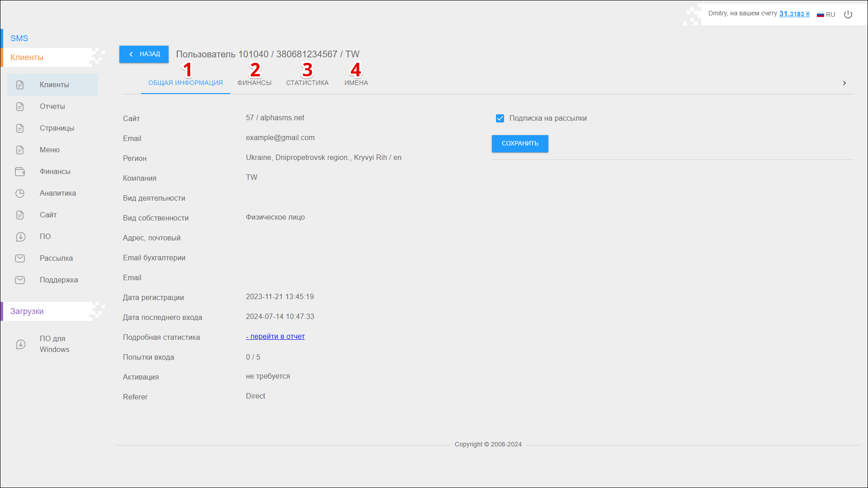The width and height of the screenshot is (868, 488).
Task: Click the wallet icon next to Финансы
Action: 20,172
